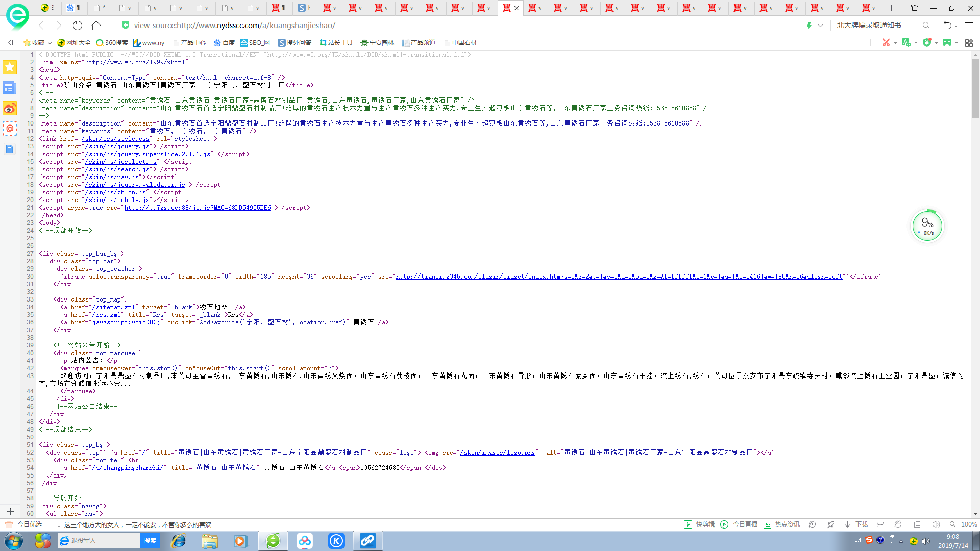Click taskbar 搜索 button
This screenshot has width=980, height=551.
pyautogui.click(x=150, y=541)
